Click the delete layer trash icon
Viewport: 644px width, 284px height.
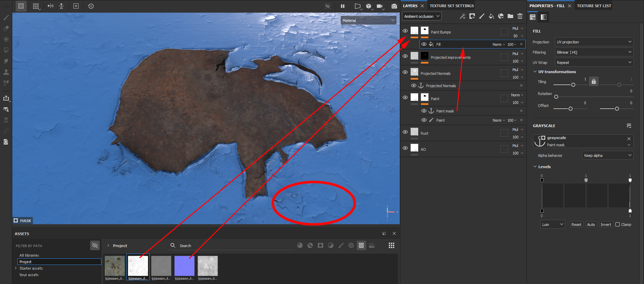[520, 16]
